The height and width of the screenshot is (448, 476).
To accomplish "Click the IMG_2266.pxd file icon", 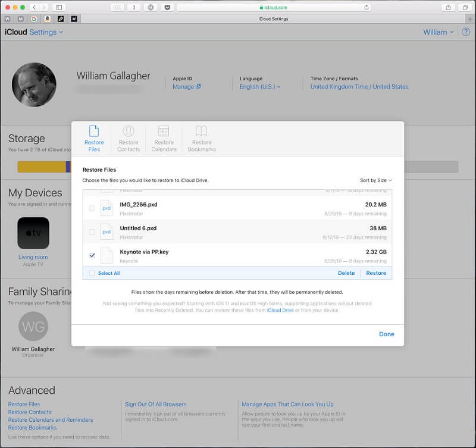I will click(x=107, y=208).
